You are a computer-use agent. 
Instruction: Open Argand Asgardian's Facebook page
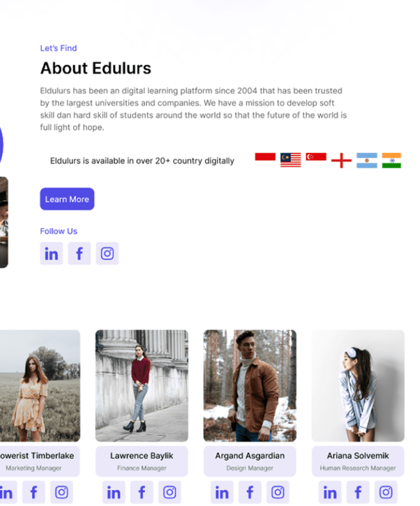coord(250,492)
